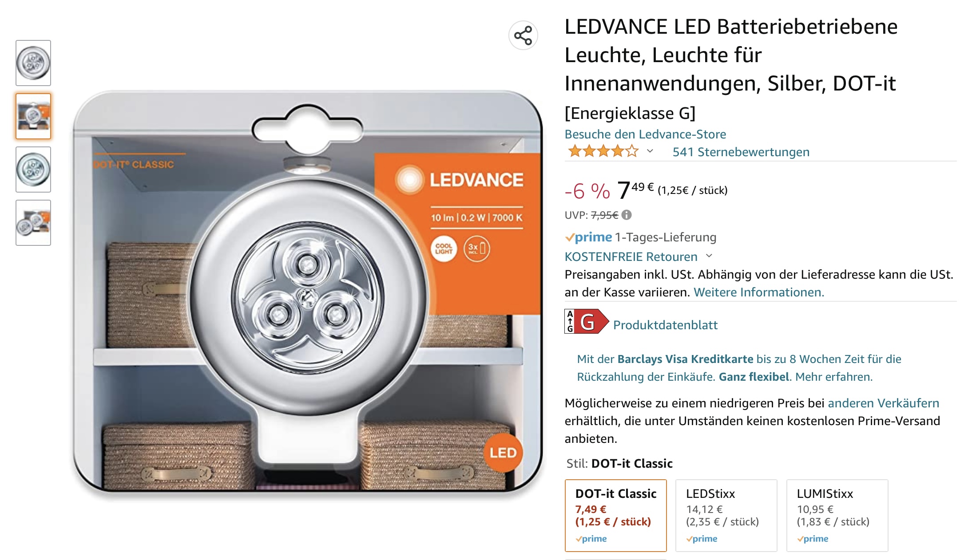Select the third product thumbnail

(33, 170)
